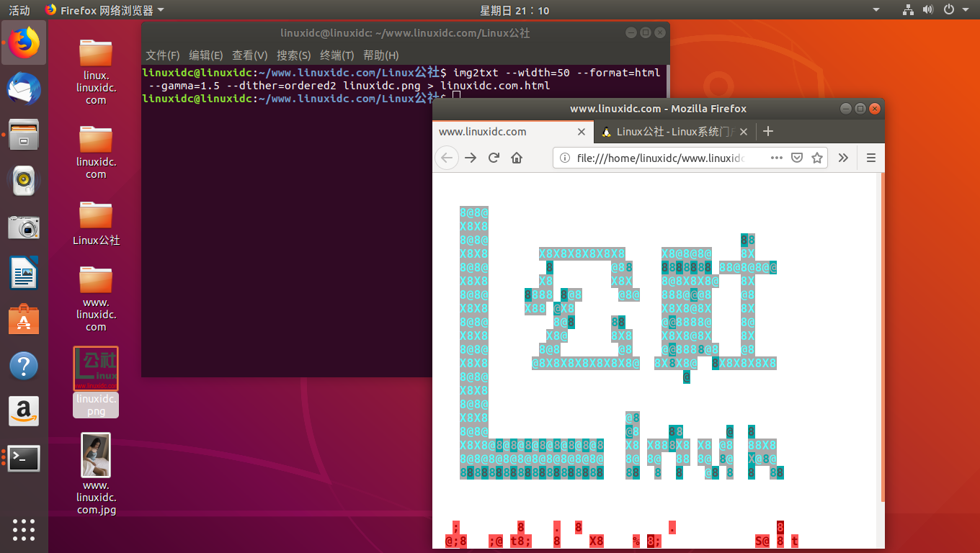Open the clock calendar 星期日 21:10
Screen dimensions: 980x553
(514, 10)
